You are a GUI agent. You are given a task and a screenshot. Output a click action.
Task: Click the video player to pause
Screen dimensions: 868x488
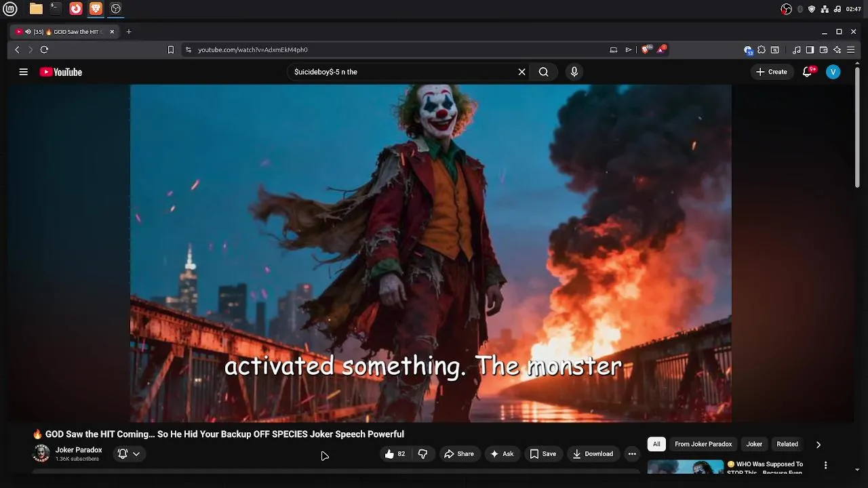[431, 253]
